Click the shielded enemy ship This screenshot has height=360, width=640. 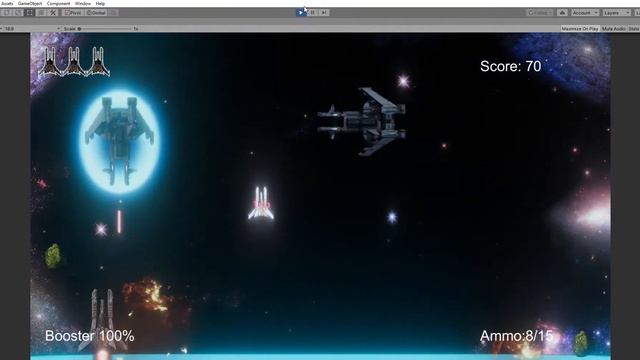[x=119, y=140]
